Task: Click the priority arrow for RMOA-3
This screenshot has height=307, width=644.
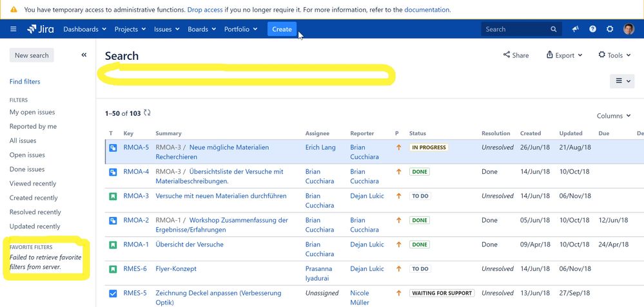Action: (x=398, y=196)
